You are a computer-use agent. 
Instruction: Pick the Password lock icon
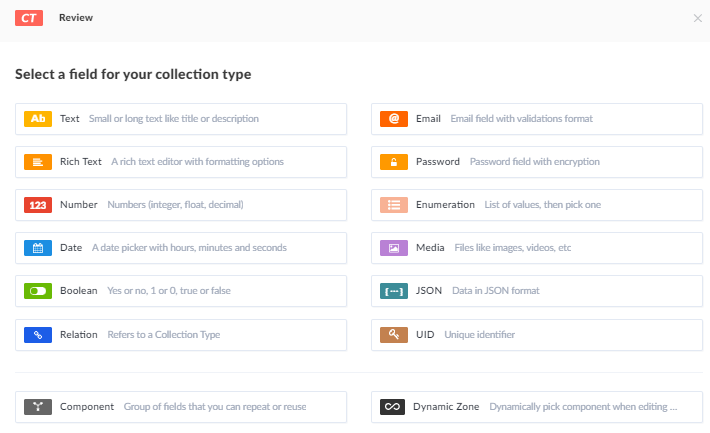pyautogui.click(x=394, y=162)
